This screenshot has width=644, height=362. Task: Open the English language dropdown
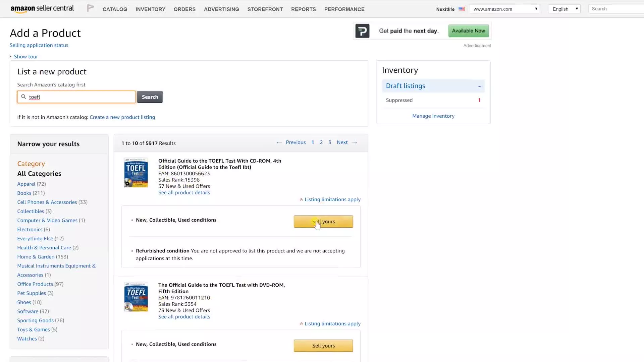pos(564,9)
